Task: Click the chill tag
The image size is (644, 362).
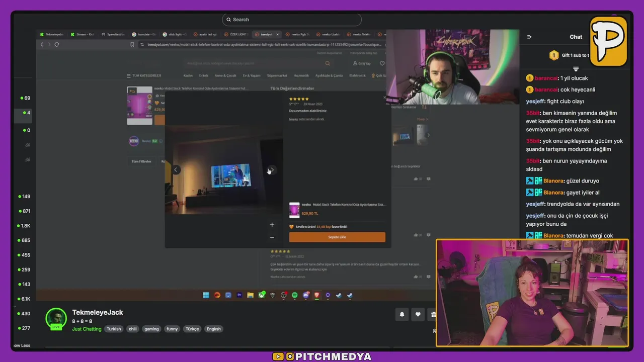Action: pos(133,329)
